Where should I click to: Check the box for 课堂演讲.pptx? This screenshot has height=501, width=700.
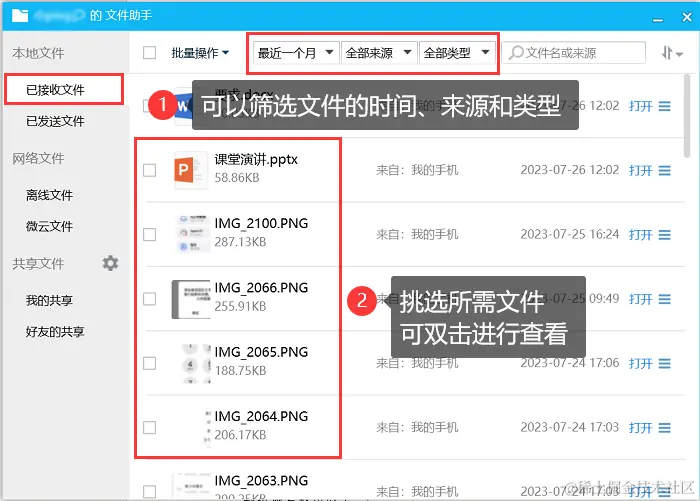point(150,170)
